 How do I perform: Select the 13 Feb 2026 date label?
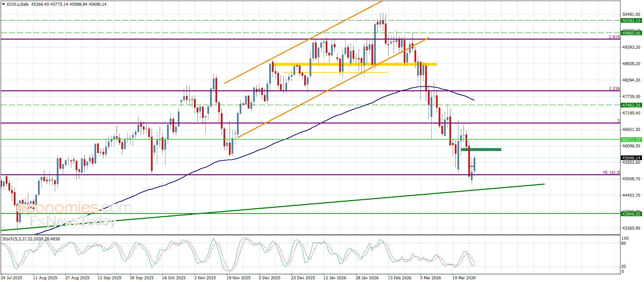[400, 278]
